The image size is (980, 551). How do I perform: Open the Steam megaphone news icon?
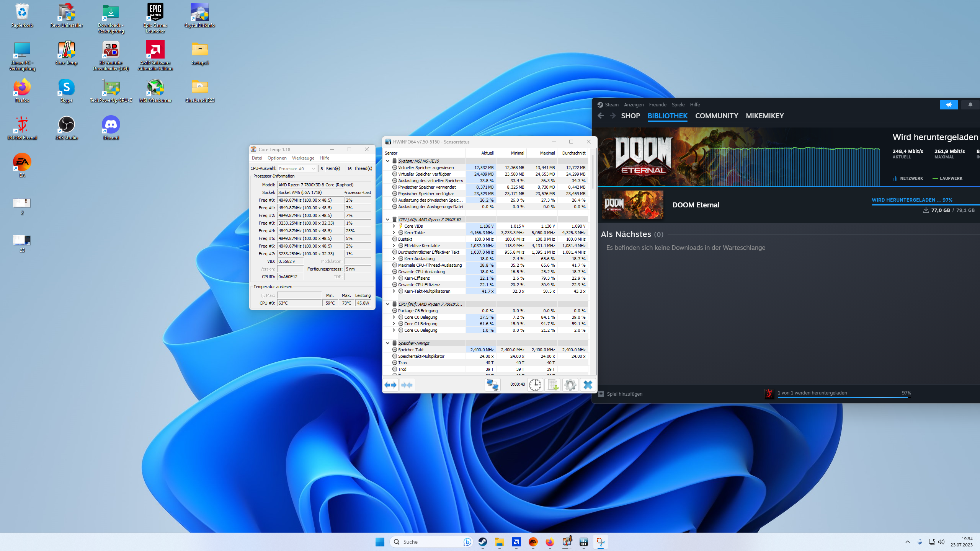(949, 104)
